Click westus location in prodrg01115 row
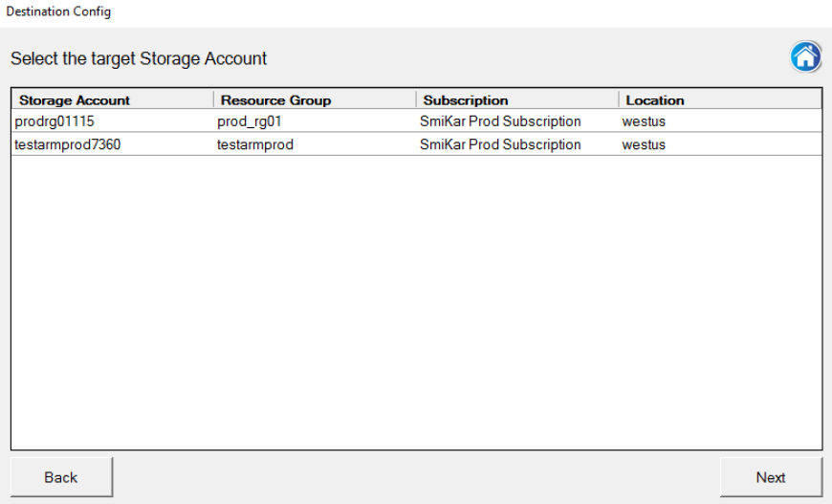Screen dimensions: 832x504 (644, 121)
